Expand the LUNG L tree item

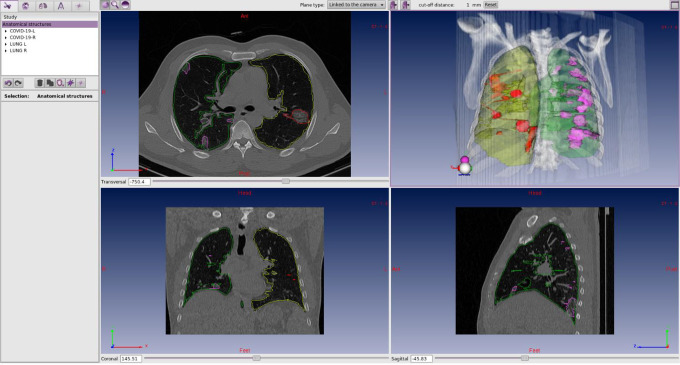pos(6,44)
